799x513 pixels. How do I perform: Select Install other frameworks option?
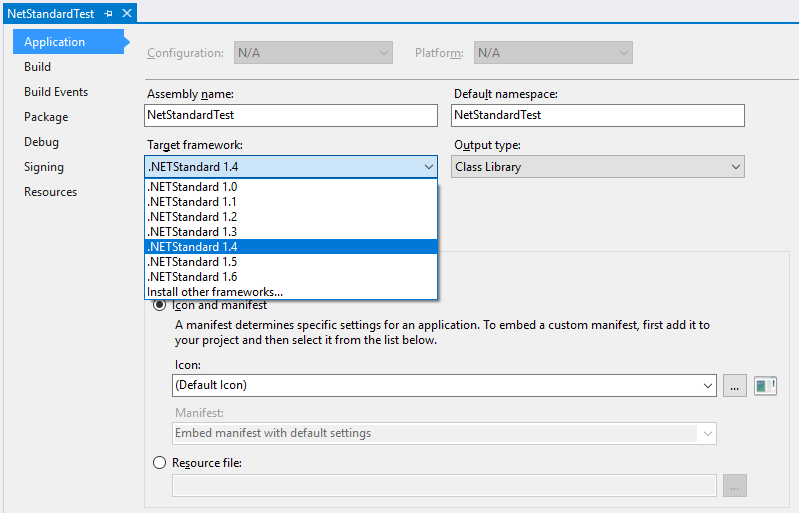[x=291, y=292]
